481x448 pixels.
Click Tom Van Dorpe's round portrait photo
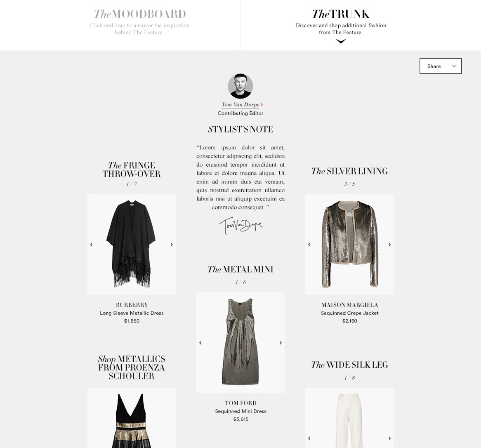tap(240, 86)
